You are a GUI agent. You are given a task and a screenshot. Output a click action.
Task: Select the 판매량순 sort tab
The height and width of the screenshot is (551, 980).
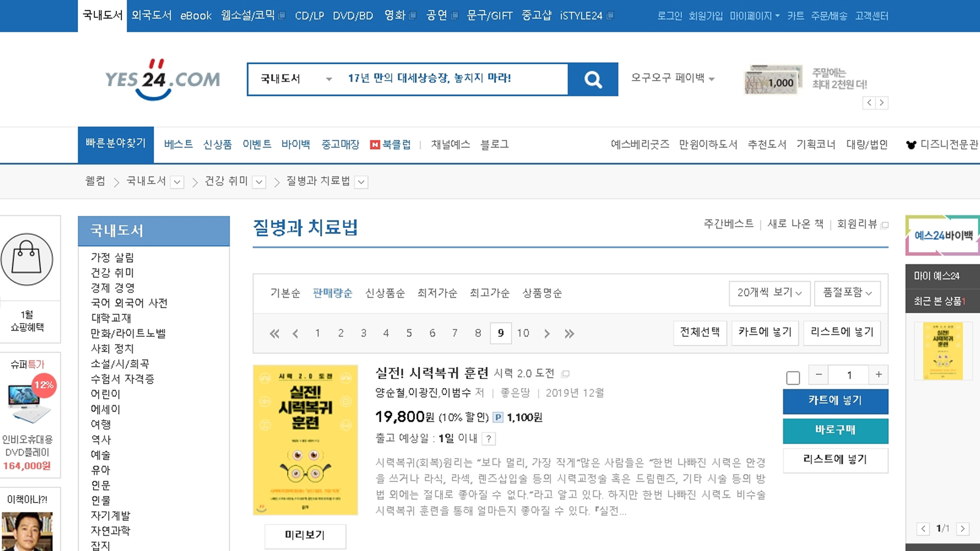pos(332,293)
